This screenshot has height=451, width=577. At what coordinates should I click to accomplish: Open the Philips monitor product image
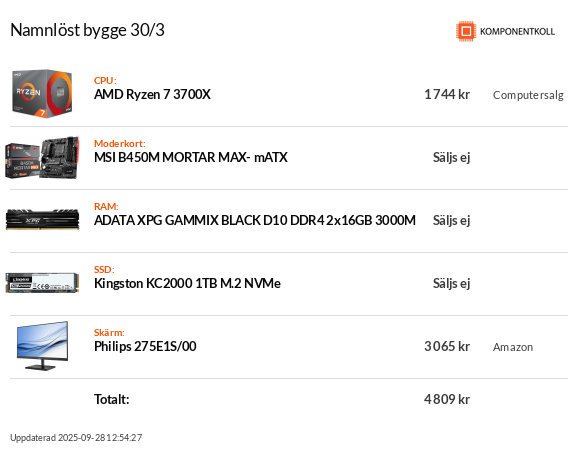point(42,346)
